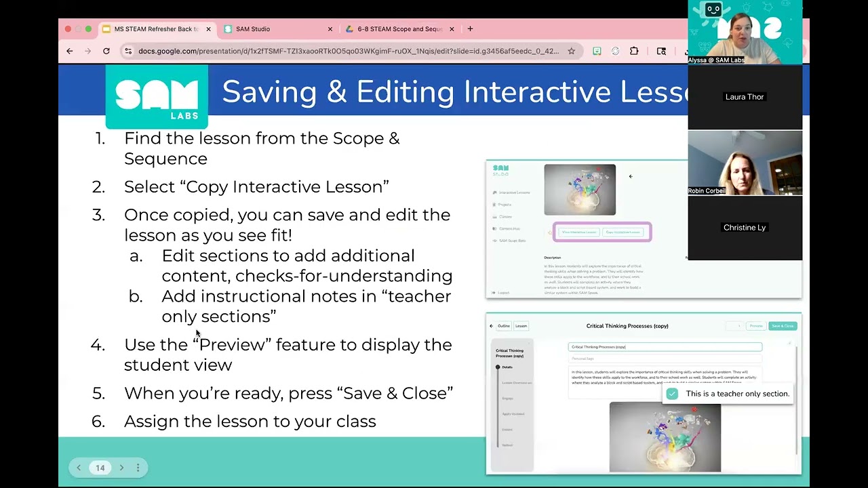The width and height of the screenshot is (868, 488).
Task: Click the brain lesson thumbnail in upper screenshot
Action: click(580, 190)
